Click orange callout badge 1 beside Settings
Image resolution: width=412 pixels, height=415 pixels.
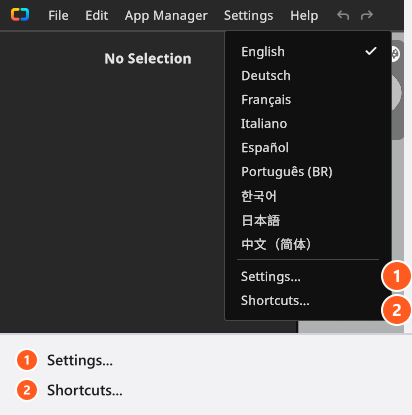point(396,276)
